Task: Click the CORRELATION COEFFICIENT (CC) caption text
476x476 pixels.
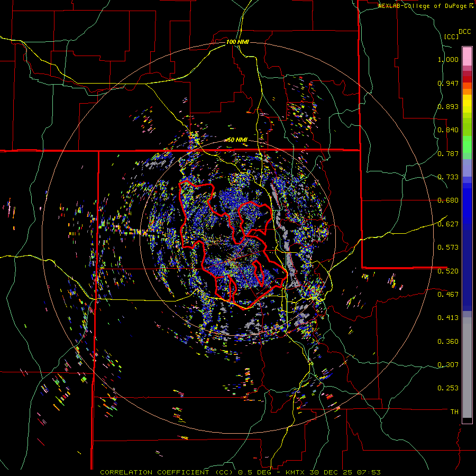Action: (x=167, y=472)
